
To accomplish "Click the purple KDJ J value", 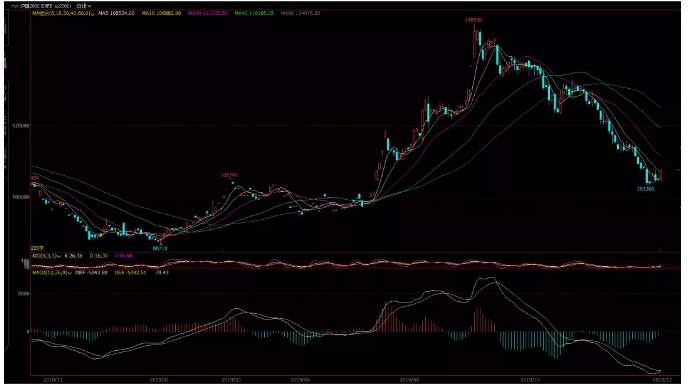I will [123, 255].
